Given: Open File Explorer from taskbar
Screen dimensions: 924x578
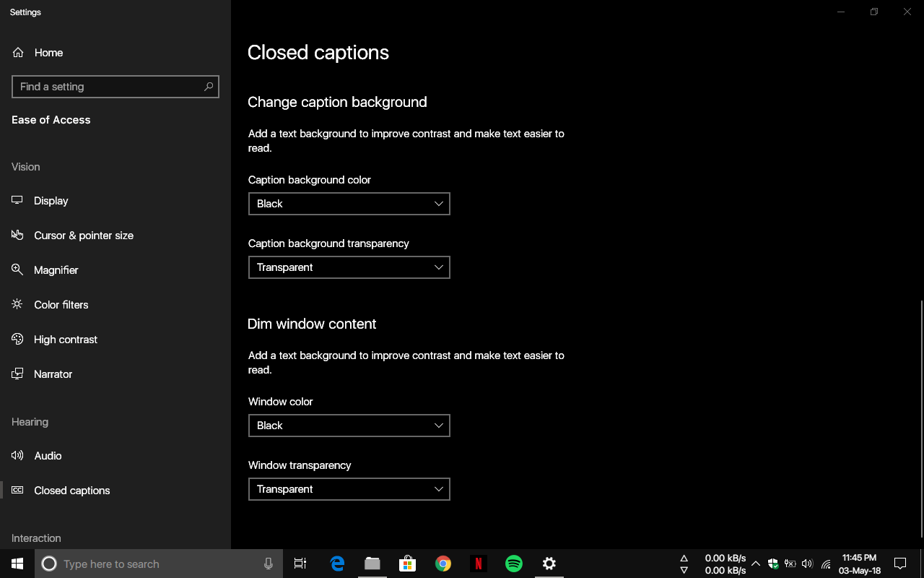Looking at the screenshot, I should [x=372, y=564].
